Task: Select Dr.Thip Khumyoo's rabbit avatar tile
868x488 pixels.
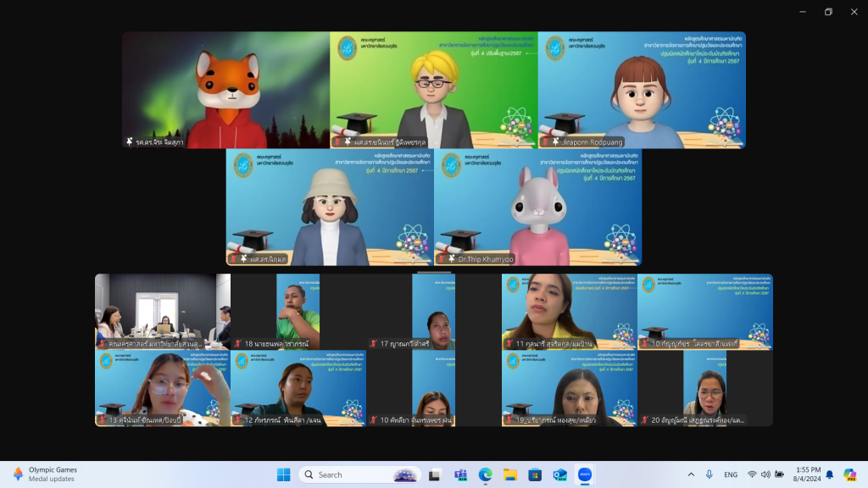Action: pyautogui.click(x=537, y=207)
